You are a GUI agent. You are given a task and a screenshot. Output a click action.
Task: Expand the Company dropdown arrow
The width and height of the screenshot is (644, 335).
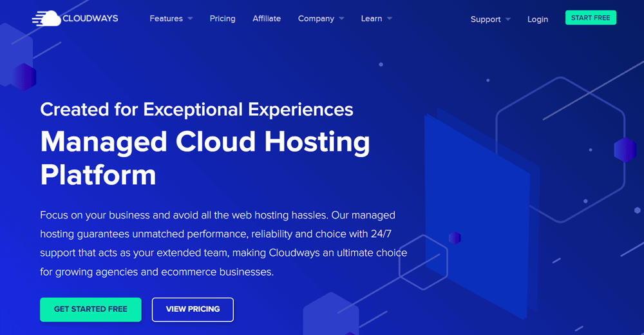click(342, 19)
